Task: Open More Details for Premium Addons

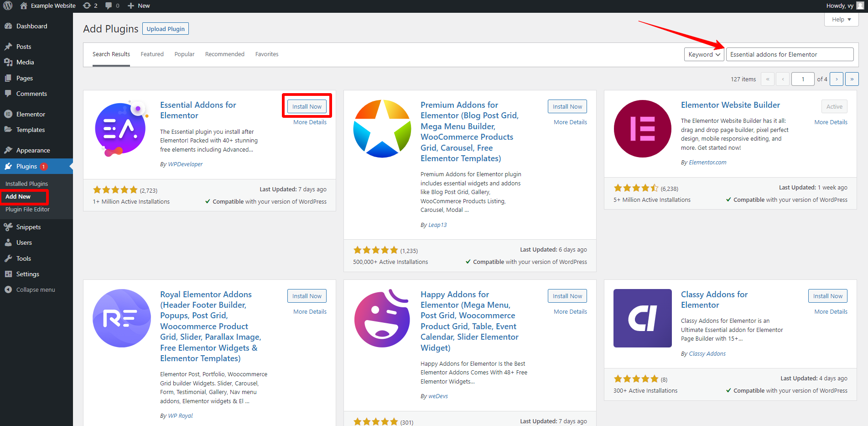Action: click(x=570, y=122)
